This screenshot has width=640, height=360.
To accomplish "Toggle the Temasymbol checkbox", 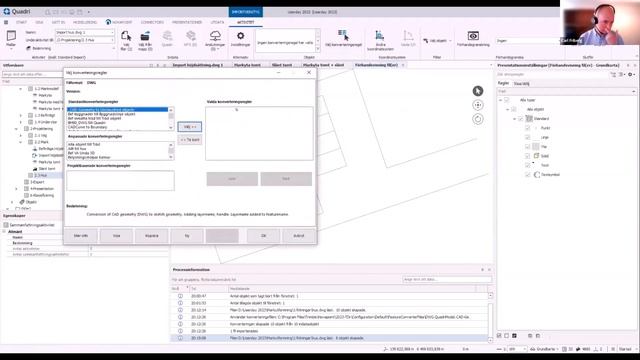I will point(528,175).
